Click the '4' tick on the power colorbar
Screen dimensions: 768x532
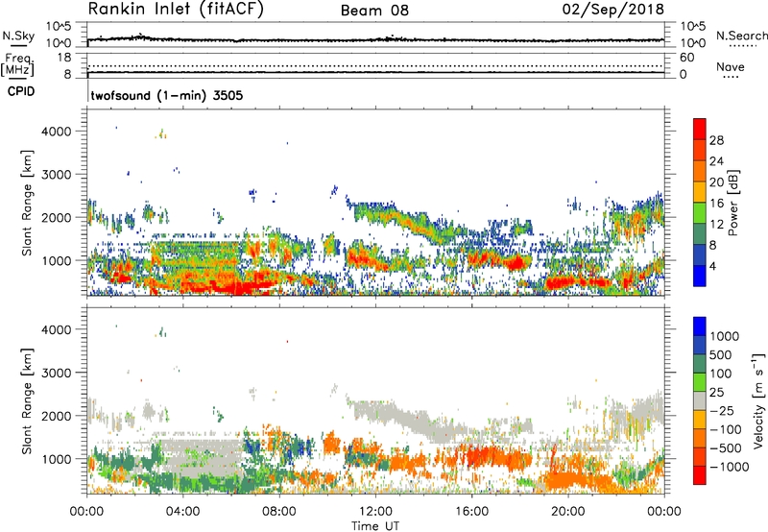712,266
